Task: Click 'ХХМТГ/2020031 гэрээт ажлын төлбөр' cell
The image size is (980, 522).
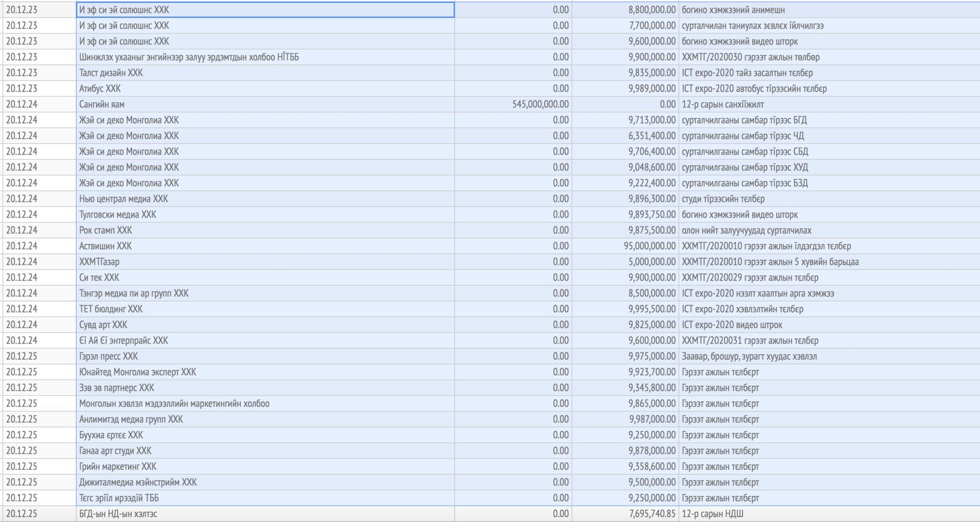Action: (x=829, y=341)
